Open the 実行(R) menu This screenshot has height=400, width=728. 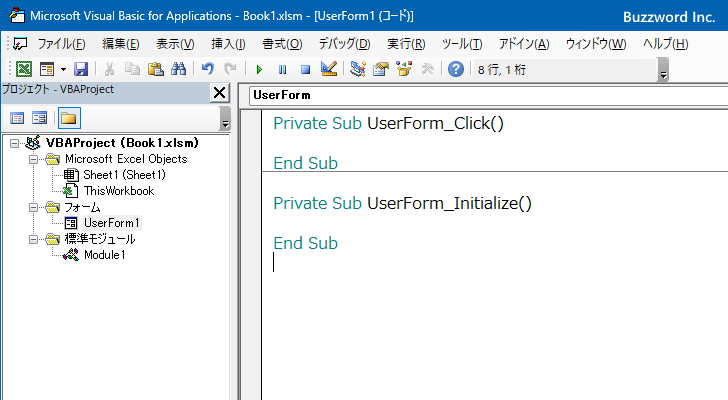point(406,44)
